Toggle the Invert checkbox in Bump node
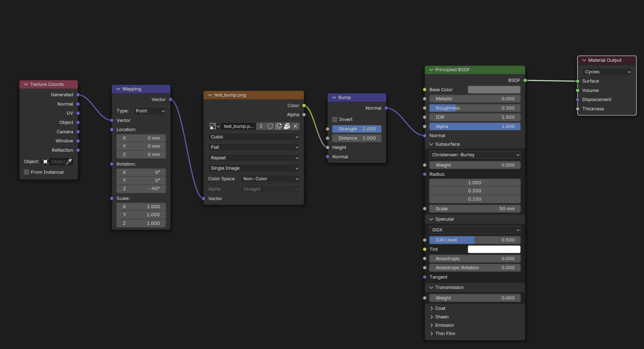This screenshot has height=349, width=644. (x=335, y=119)
